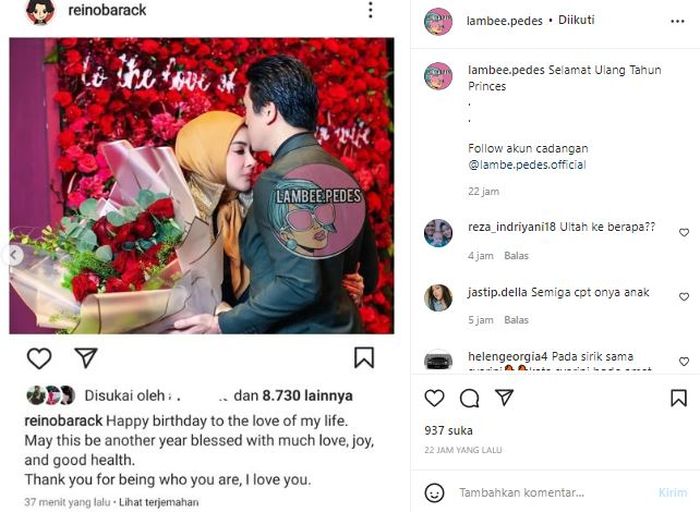This screenshot has width=700, height=512.
Task: Like reza_indriyani18's comment
Action: [x=684, y=232]
